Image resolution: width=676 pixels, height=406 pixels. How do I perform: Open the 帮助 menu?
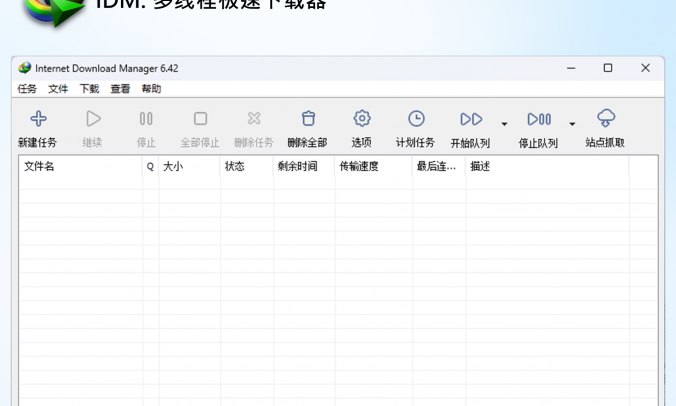[x=151, y=89]
